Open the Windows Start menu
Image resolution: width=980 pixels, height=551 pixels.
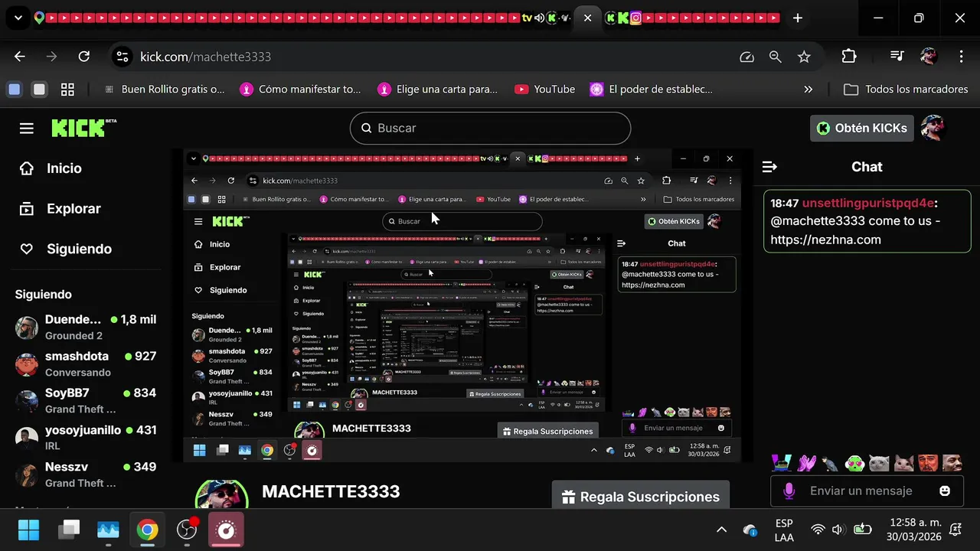(29, 530)
